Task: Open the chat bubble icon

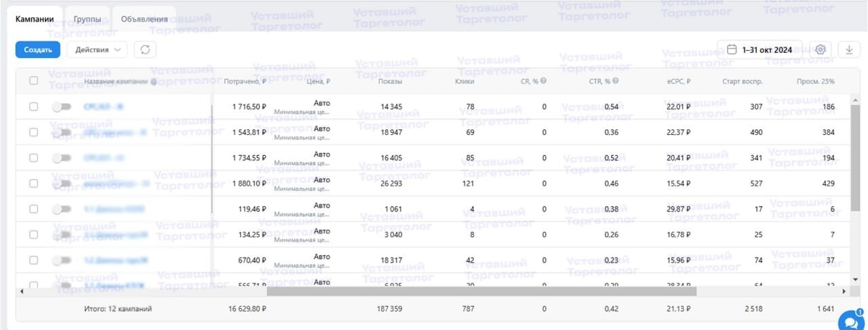Action: [x=848, y=321]
